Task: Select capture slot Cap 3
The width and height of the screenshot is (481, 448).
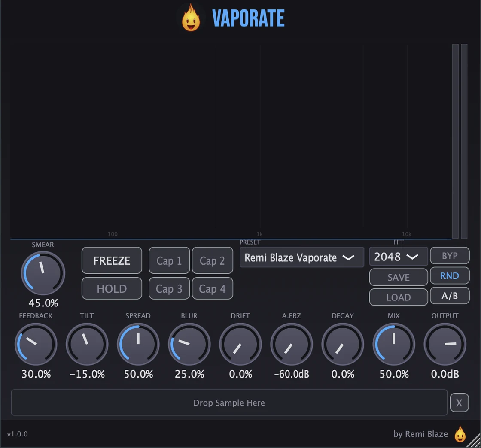Action: pyautogui.click(x=169, y=288)
